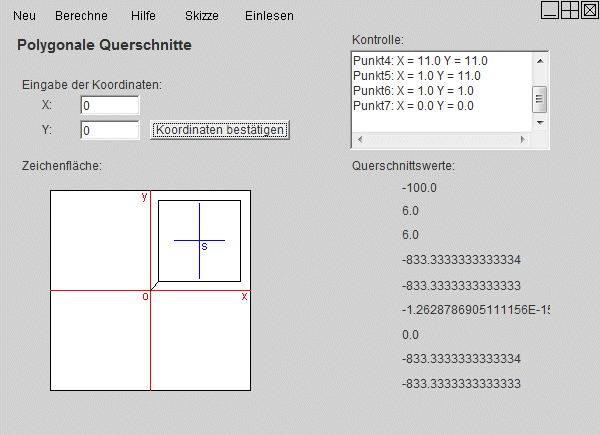The image size is (600, 435).
Task: Select the Punkt4 entry in Kontrolle
Action: pos(420,61)
